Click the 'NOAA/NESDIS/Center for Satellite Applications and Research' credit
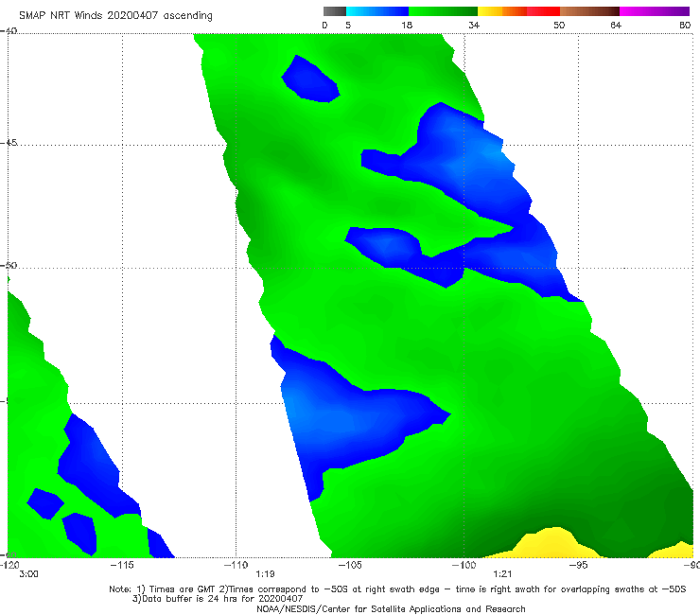The width and height of the screenshot is (700, 615). coord(391,608)
